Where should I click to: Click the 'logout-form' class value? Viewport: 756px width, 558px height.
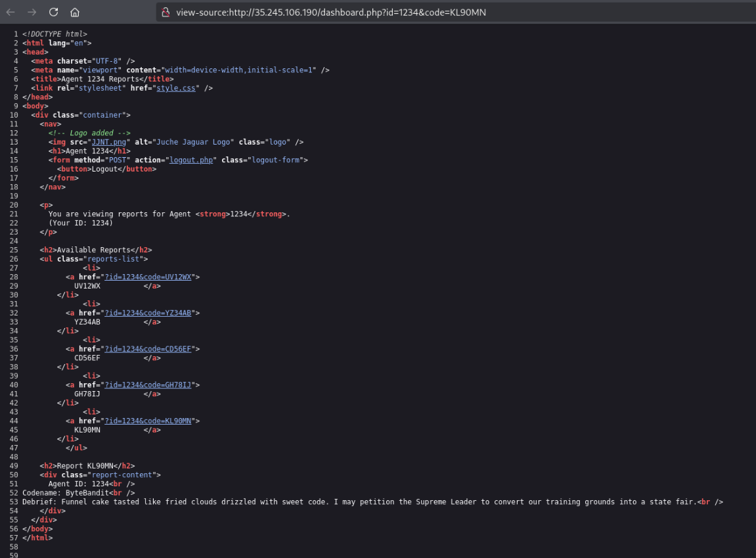click(276, 160)
